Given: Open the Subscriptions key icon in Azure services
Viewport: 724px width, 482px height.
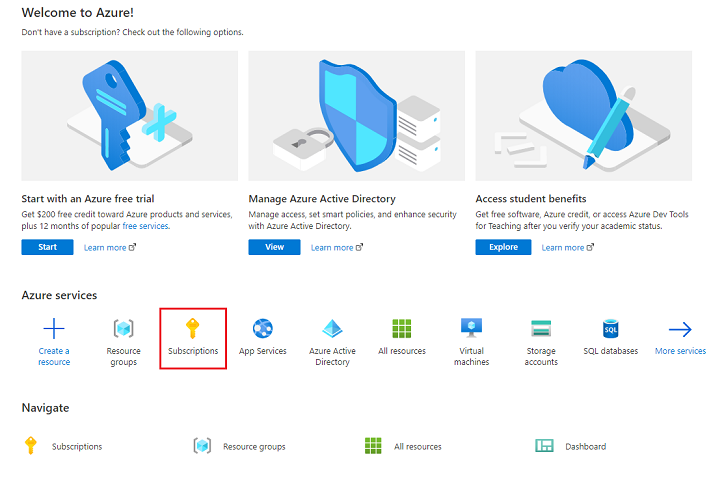Looking at the screenshot, I should pos(193,329).
